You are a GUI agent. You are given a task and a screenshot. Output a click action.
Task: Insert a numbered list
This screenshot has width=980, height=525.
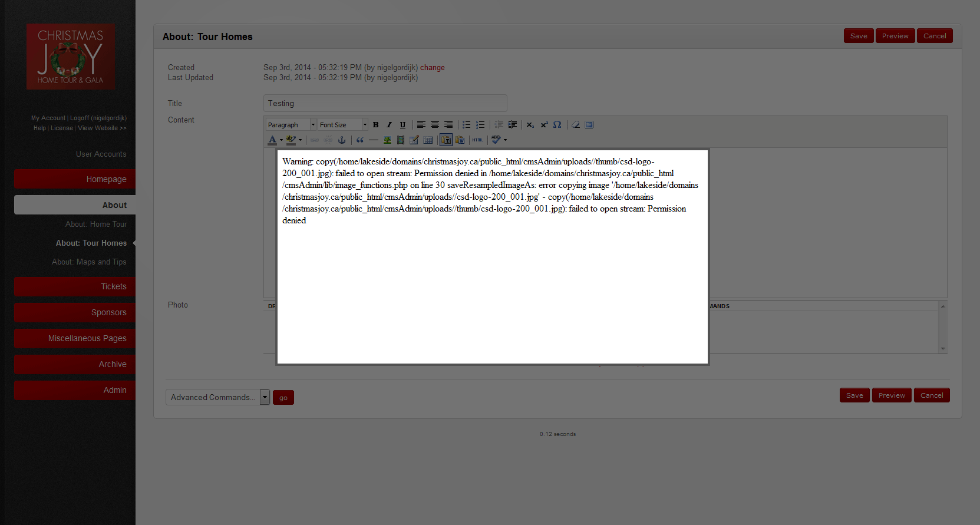click(x=480, y=125)
